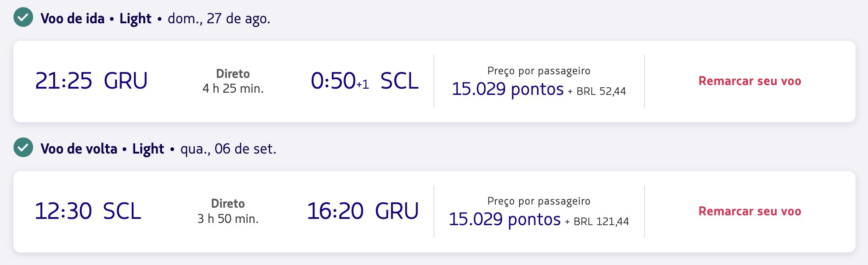Select the 16:20 GRU arrival time

[x=363, y=211]
